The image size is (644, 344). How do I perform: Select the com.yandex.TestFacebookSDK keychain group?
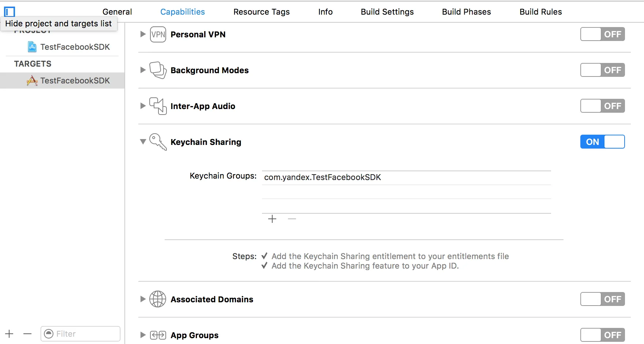pos(322,177)
